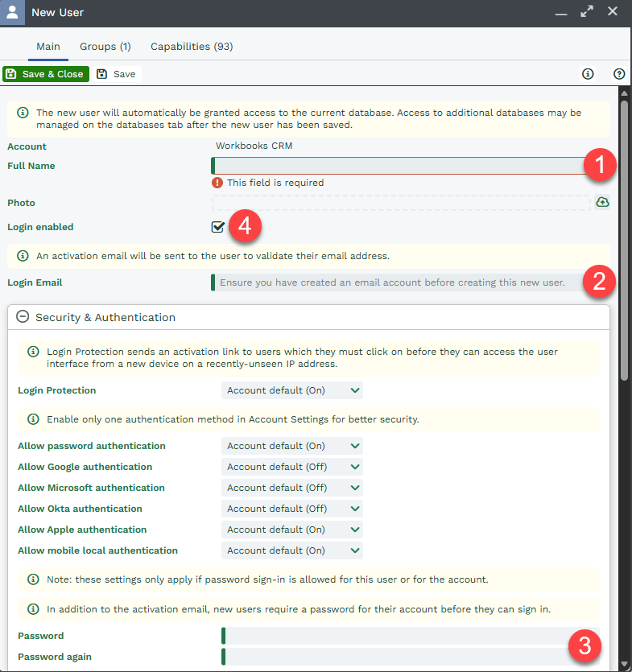The height and width of the screenshot is (672, 632).
Task: Click the photo upload cloud icon
Action: click(x=602, y=203)
